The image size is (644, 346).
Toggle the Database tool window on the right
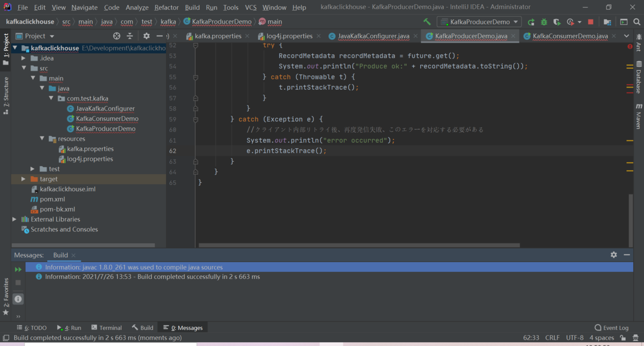[x=639, y=78]
